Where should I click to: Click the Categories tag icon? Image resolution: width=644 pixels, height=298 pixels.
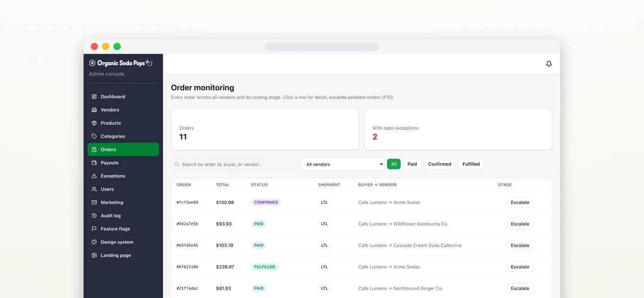click(94, 136)
